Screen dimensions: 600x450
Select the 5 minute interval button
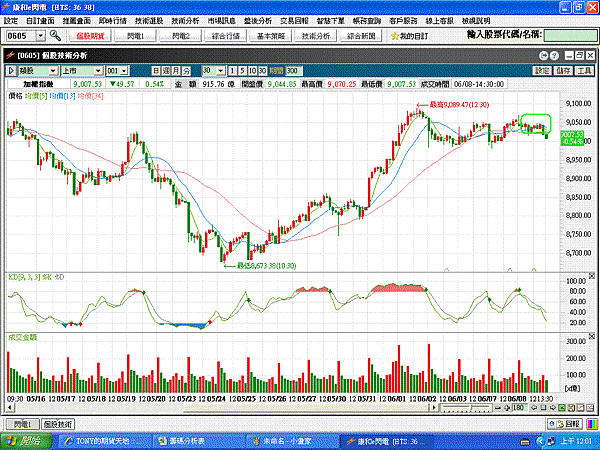tap(242, 71)
